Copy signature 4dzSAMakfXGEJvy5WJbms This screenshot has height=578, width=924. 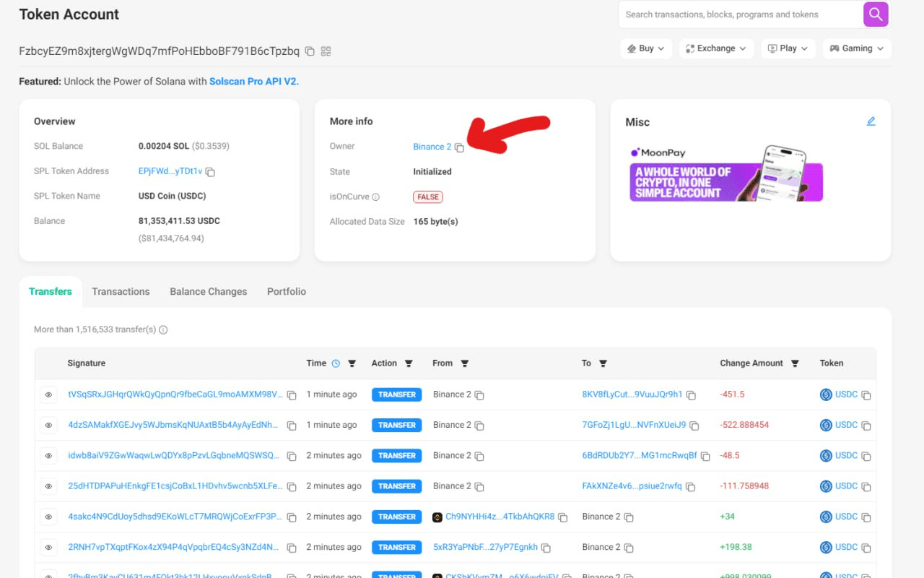292,426
